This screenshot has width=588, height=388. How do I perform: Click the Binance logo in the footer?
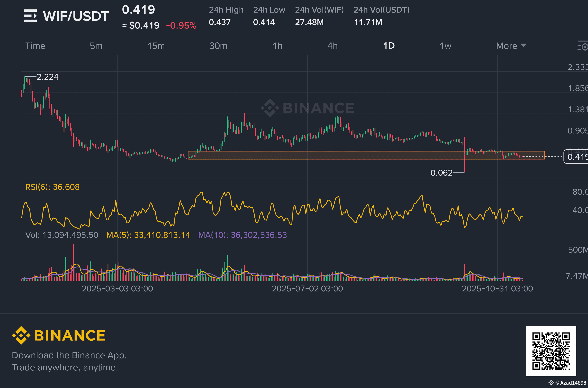(x=59, y=336)
